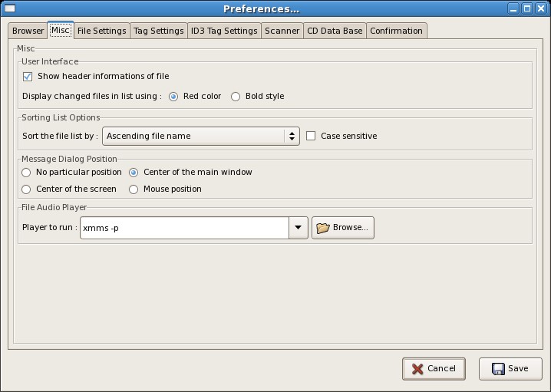Screen dimensions: 551x392
Task: Go to ID3 Tag Settings tab
Action: pyautogui.click(x=224, y=31)
